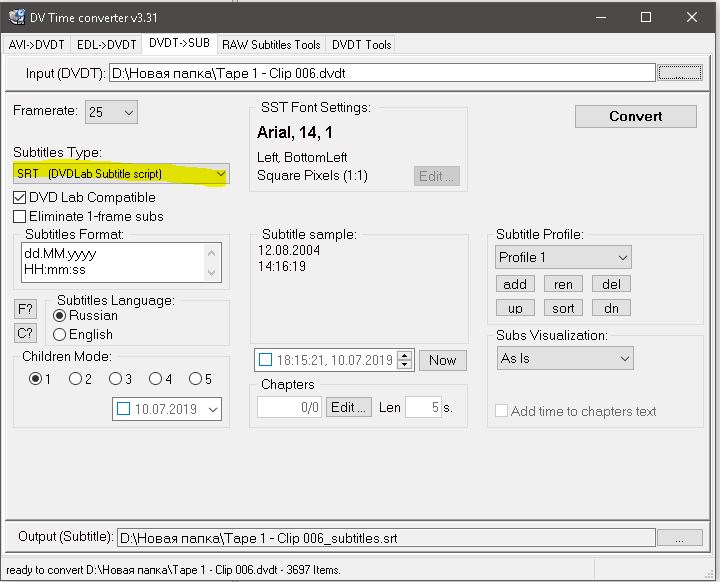This screenshot has height=582, width=720.
Task: Click the add profile button
Action: 515,284
